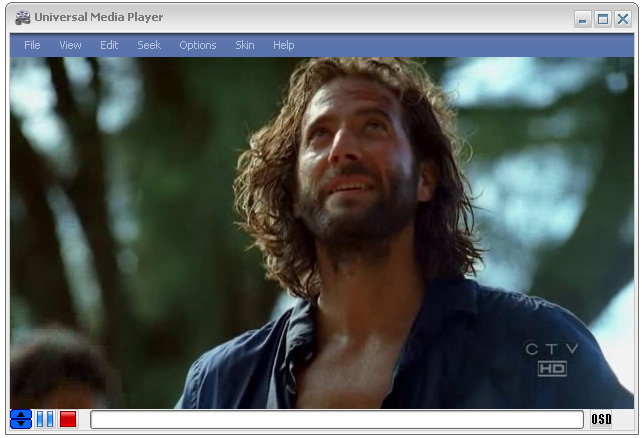Screen dimensions: 642x438
Task: Open the Help menu
Action: (284, 45)
